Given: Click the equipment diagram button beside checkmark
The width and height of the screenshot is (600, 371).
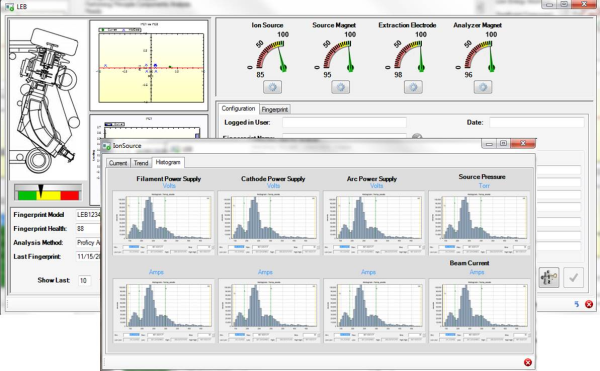Looking at the screenshot, I should [x=549, y=277].
